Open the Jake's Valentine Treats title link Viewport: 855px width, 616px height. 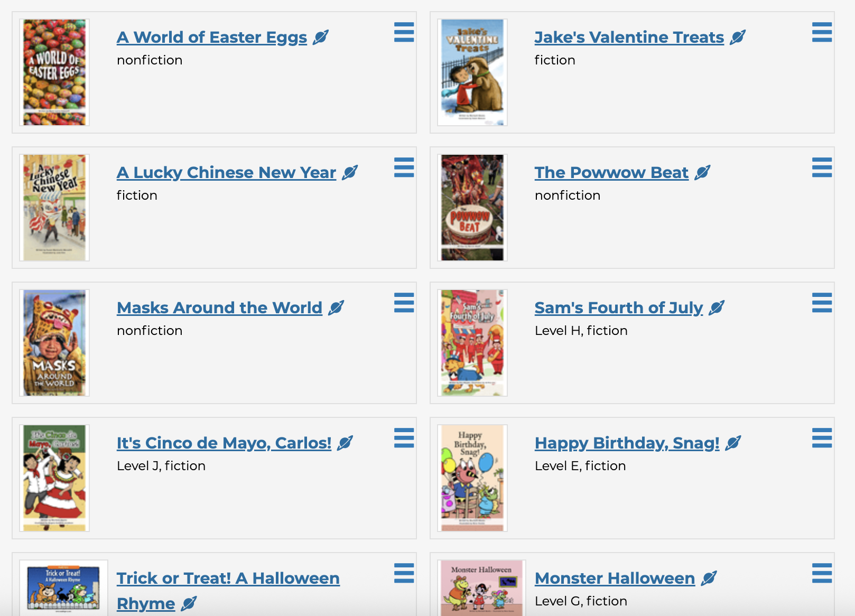click(629, 38)
